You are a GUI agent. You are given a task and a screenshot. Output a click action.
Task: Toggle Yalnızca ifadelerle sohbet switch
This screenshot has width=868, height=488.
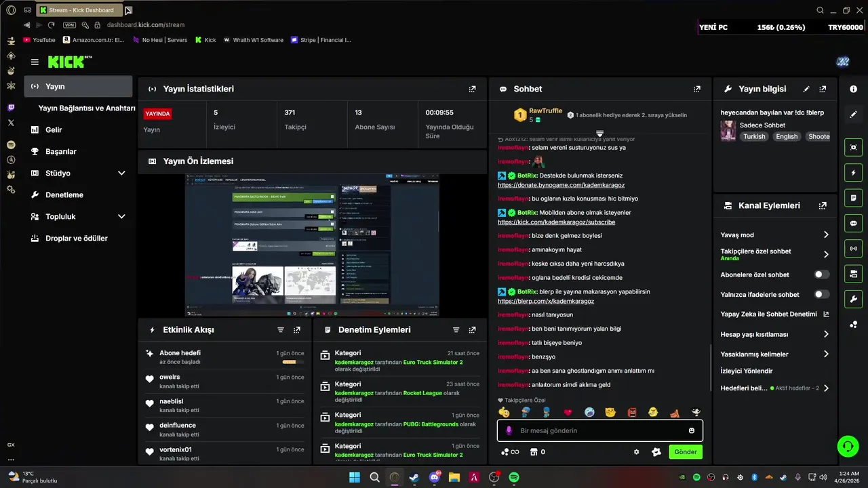click(821, 294)
